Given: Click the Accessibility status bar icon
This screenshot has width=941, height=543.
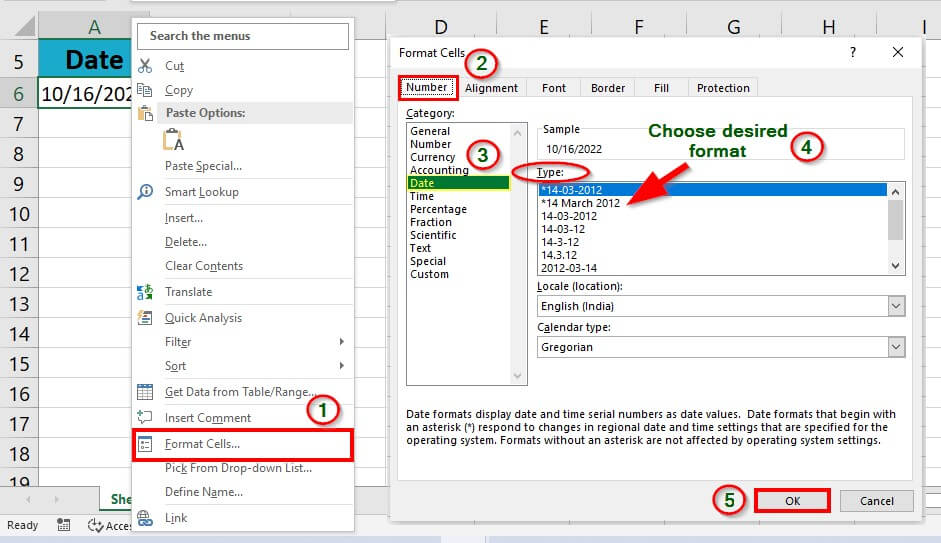Looking at the screenshot, I should pyautogui.click(x=95, y=526).
